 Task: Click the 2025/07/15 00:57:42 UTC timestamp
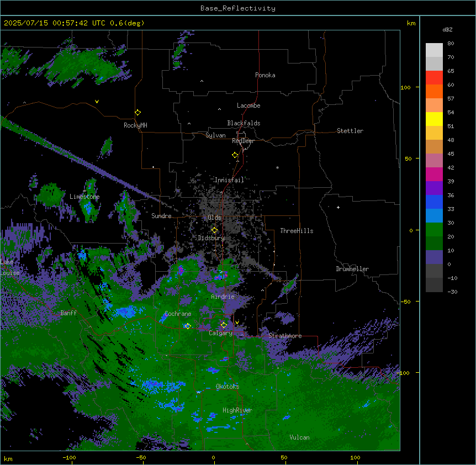coord(54,23)
